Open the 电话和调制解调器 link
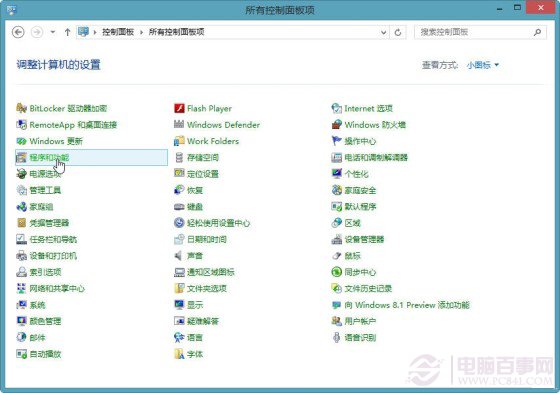Viewport: 560px width, 393px height. pyautogui.click(x=376, y=158)
